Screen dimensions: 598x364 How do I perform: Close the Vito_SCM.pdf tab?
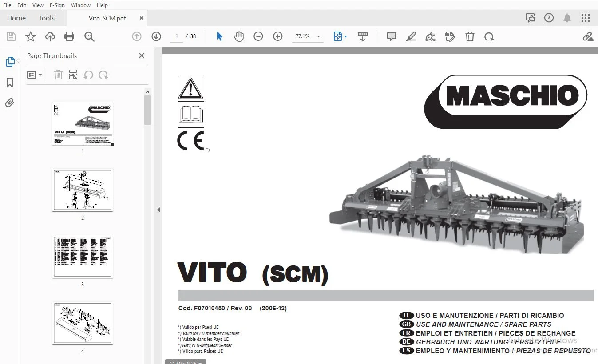(142, 18)
